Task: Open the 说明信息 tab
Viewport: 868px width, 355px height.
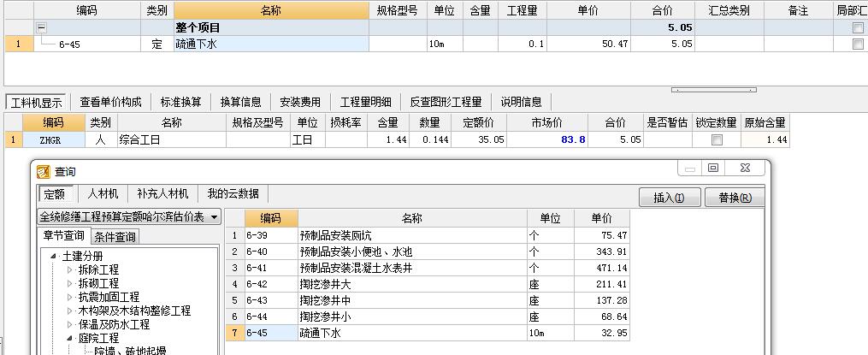Action: coord(522,102)
